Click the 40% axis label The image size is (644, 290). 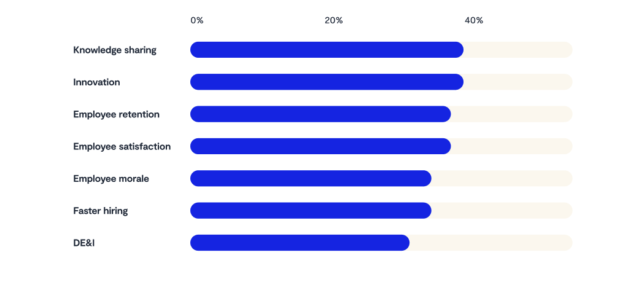(x=474, y=20)
